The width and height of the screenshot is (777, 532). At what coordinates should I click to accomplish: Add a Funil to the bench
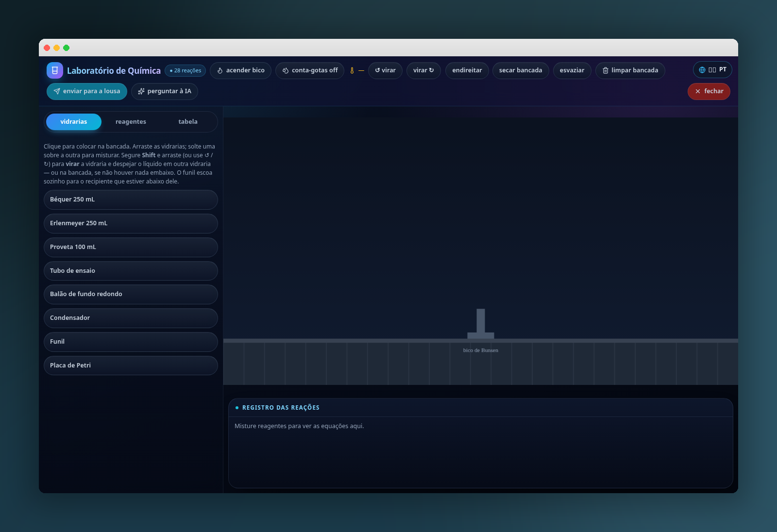tap(131, 342)
